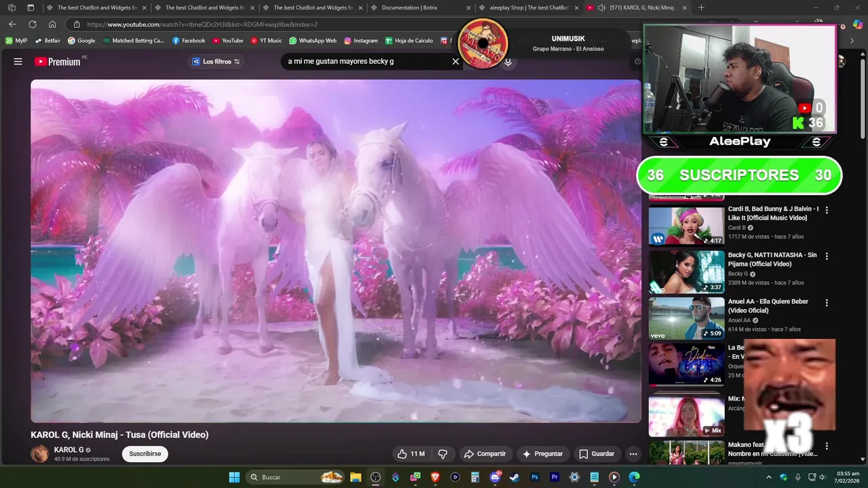Mute the KAROL G tab audio
The height and width of the screenshot is (488, 868).
[601, 7]
